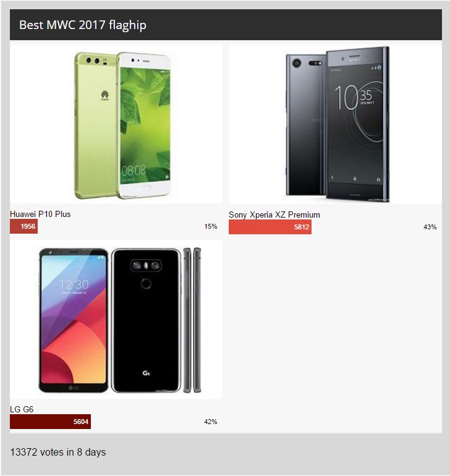Select the LG G6 label

[22, 409]
